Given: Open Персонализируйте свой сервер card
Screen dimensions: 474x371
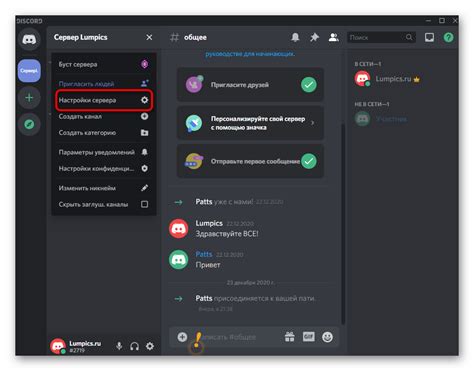Looking at the screenshot, I should click(x=250, y=123).
